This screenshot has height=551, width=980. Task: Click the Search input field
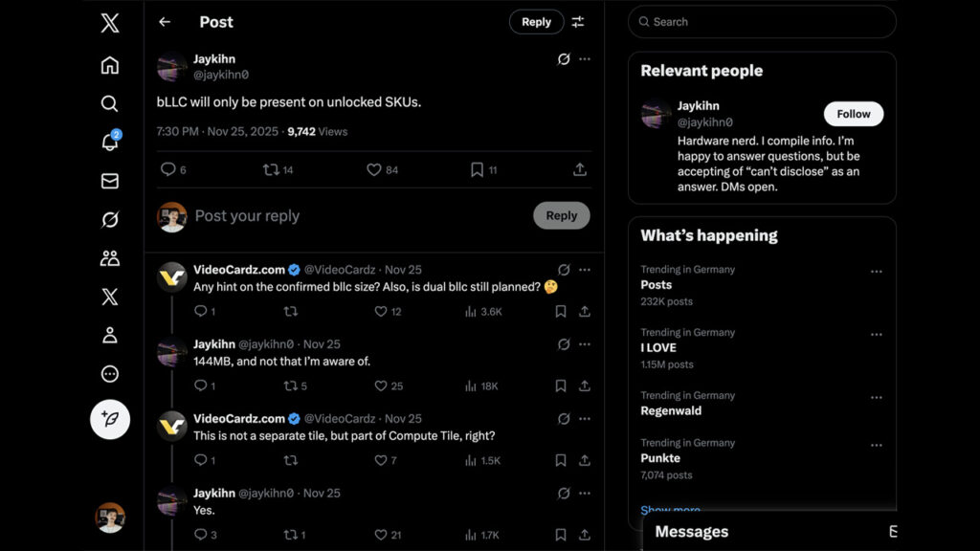766,22
